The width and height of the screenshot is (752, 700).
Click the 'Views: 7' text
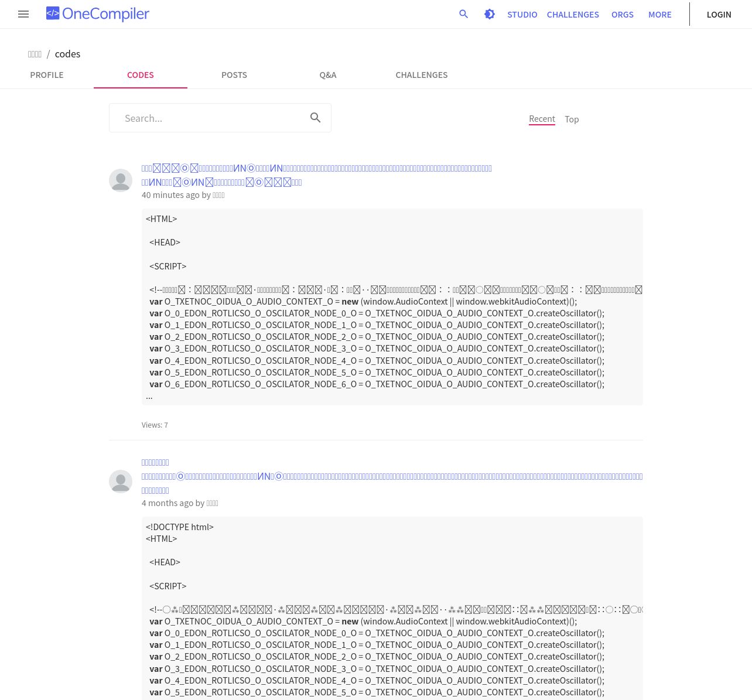155,425
